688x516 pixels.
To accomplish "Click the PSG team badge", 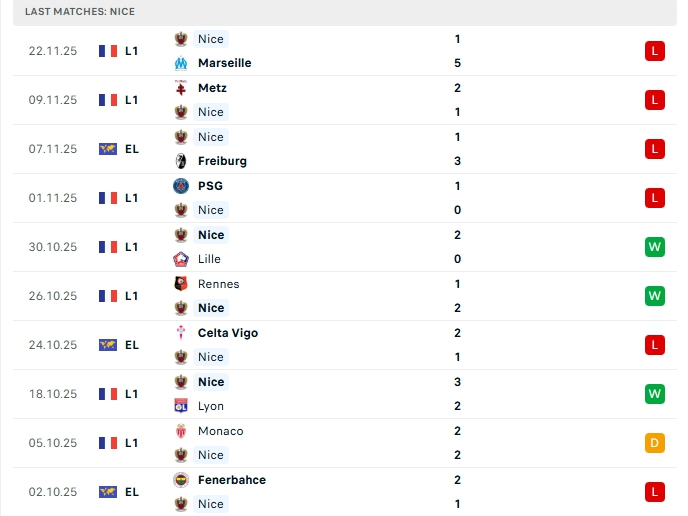I will [x=181, y=186].
